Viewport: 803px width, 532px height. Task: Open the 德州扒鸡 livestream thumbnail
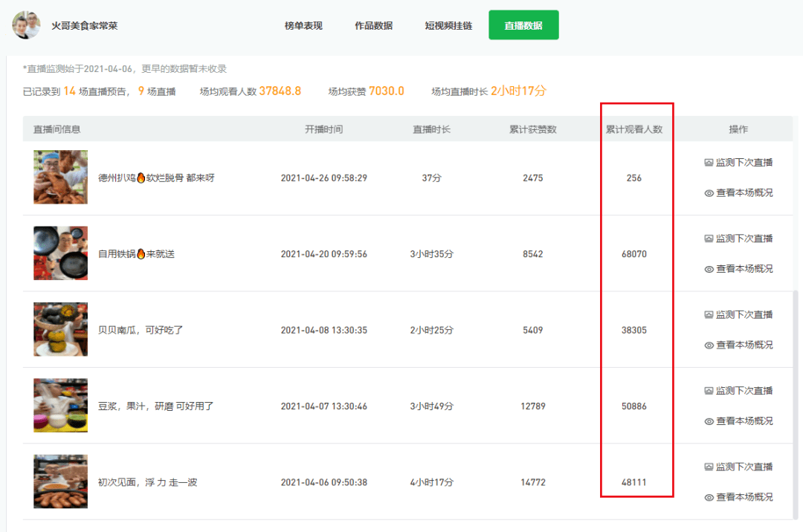tap(60, 178)
